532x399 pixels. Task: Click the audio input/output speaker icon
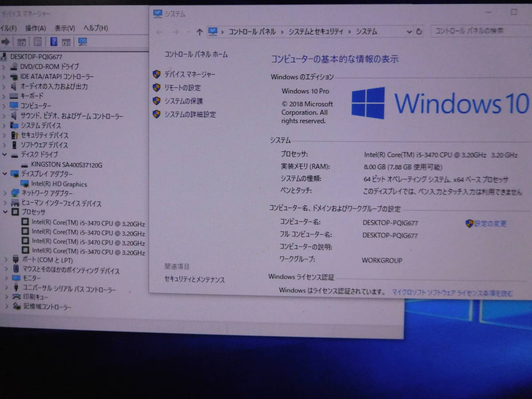(14, 86)
